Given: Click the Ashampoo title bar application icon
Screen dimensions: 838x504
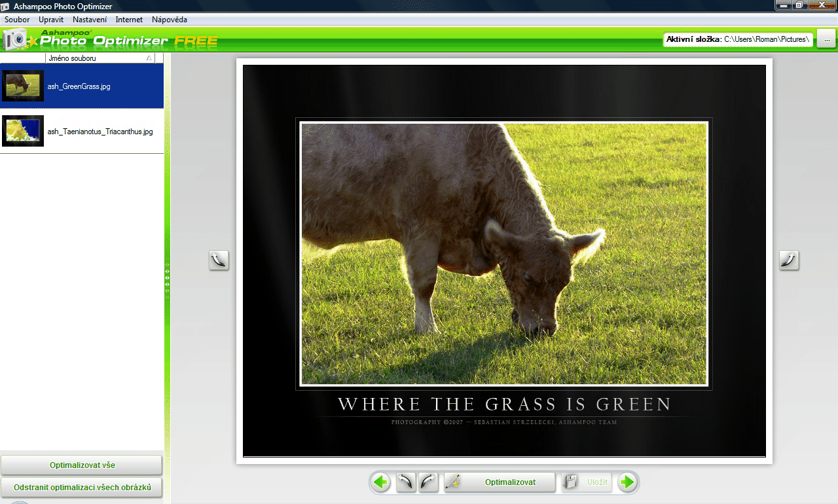Looking at the screenshot, I should (5, 6).
